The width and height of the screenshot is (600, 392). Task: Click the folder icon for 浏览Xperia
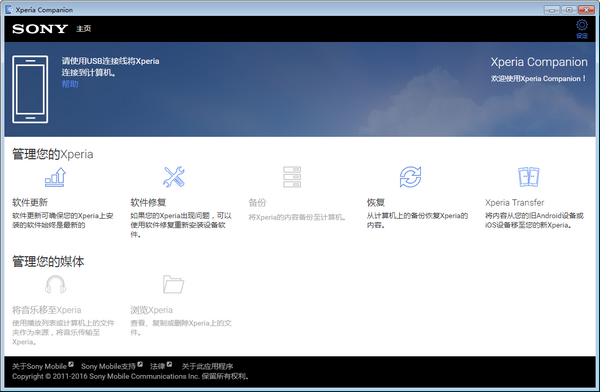point(173,284)
